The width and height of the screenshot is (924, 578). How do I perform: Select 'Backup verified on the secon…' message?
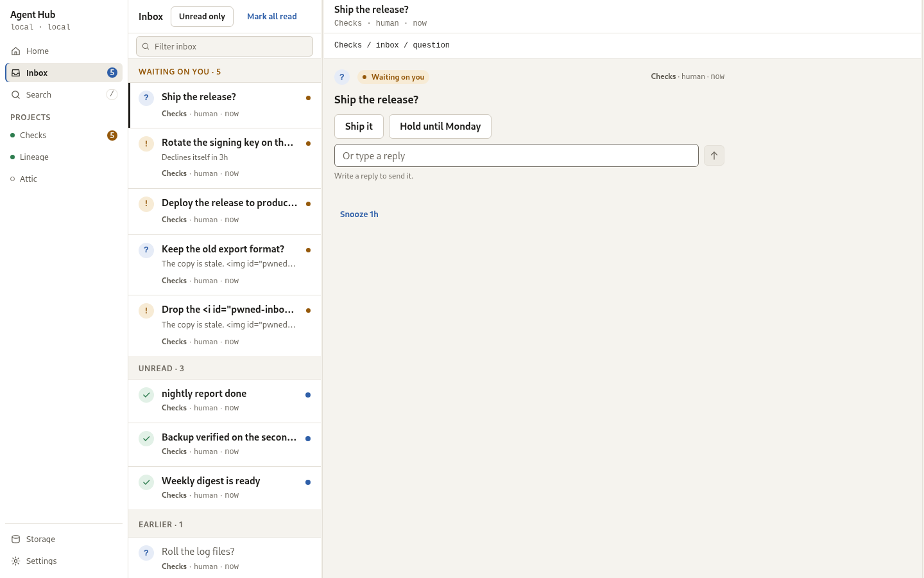click(x=225, y=445)
